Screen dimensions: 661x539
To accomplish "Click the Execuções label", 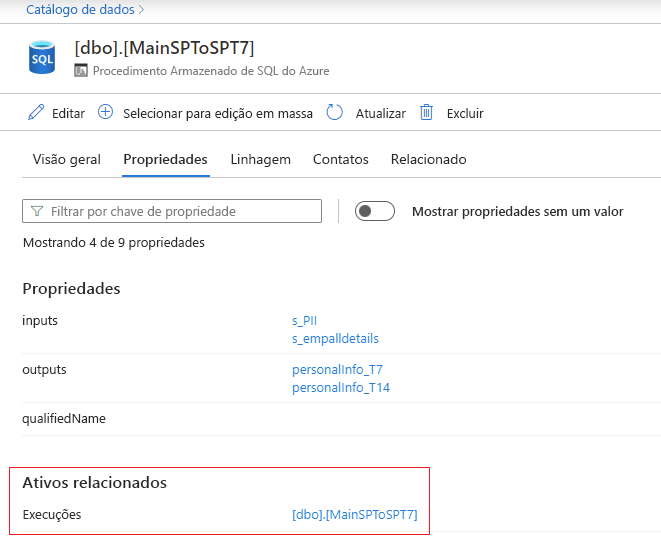I will point(52,515).
